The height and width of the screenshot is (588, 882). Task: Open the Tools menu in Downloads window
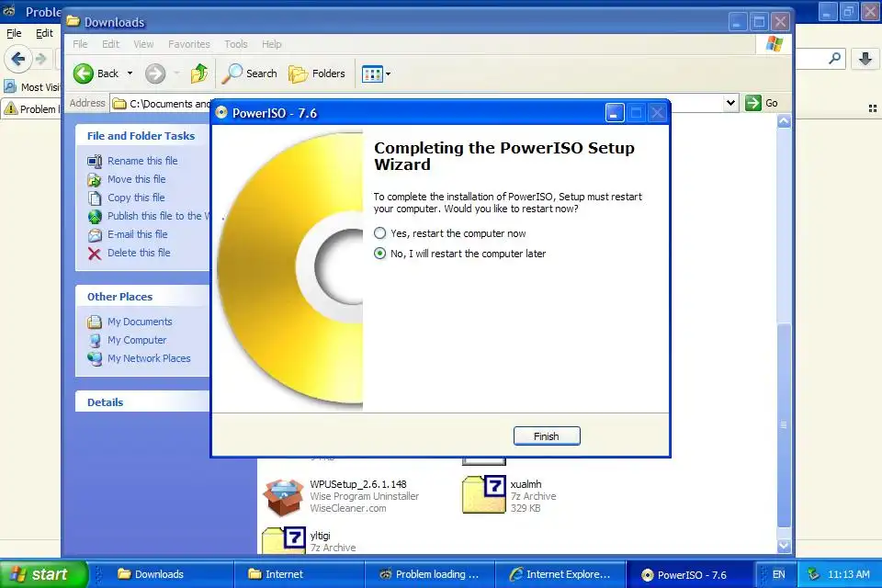pyautogui.click(x=236, y=44)
